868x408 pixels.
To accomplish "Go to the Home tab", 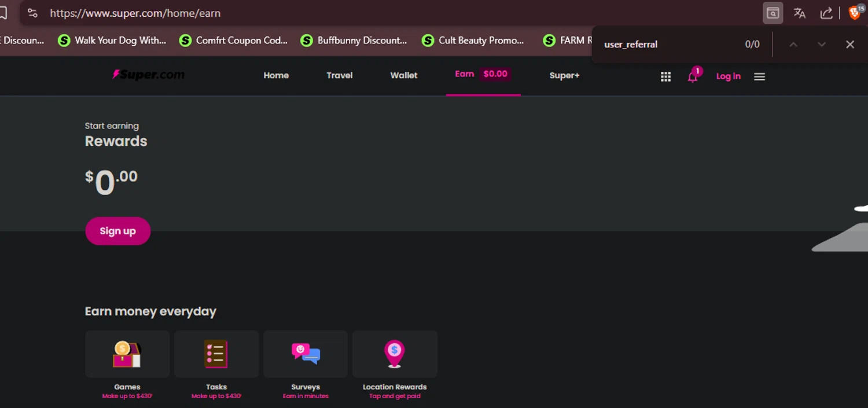I will pyautogui.click(x=276, y=75).
